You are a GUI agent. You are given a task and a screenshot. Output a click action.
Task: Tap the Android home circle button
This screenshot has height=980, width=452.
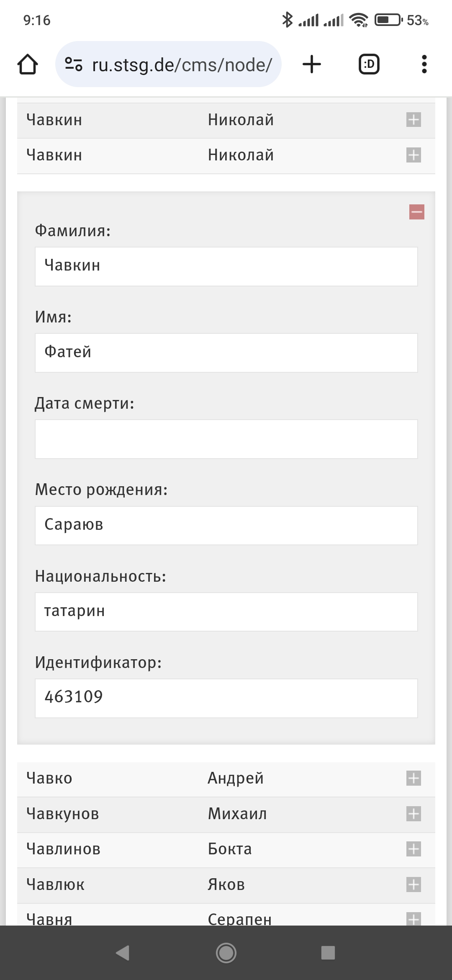[x=226, y=953]
